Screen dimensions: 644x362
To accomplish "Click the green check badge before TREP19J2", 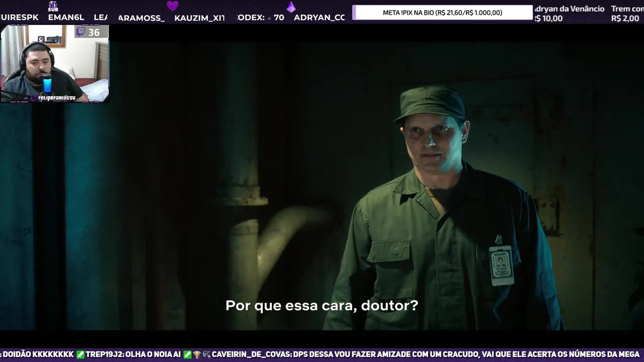I will [x=80, y=354].
